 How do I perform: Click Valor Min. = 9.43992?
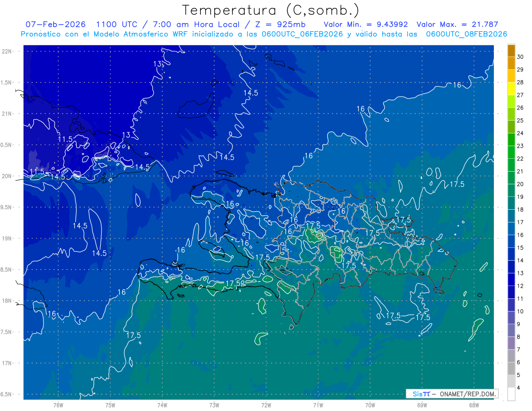(365, 24)
